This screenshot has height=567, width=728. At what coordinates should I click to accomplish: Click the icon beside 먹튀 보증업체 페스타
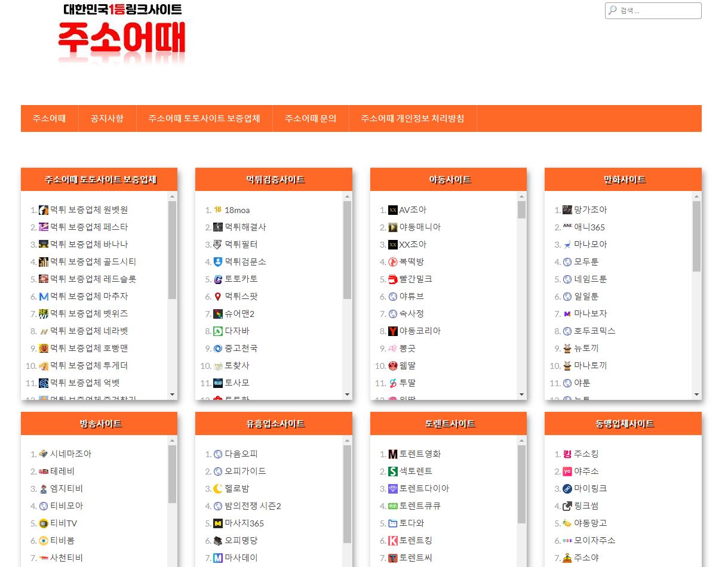point(44,227)
